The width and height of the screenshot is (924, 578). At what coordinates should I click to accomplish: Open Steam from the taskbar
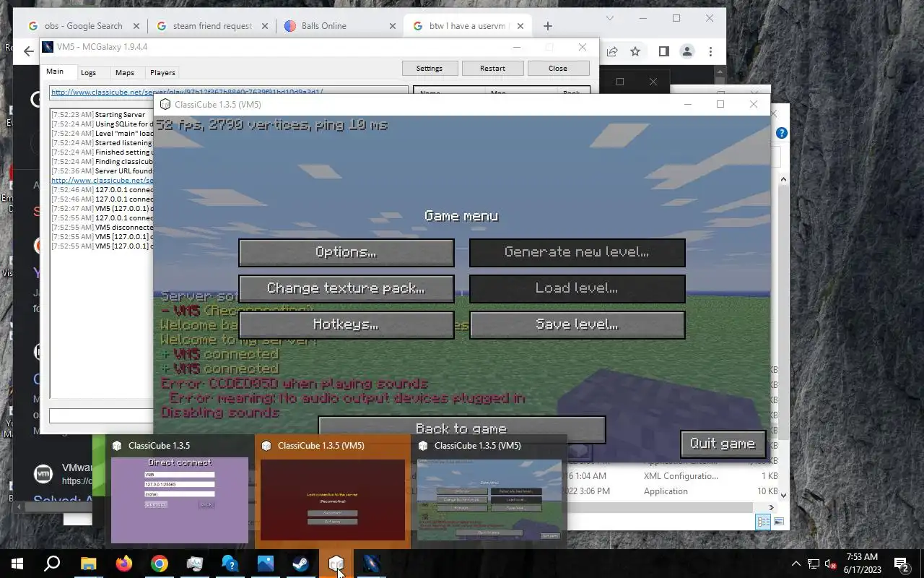(300, 564)
